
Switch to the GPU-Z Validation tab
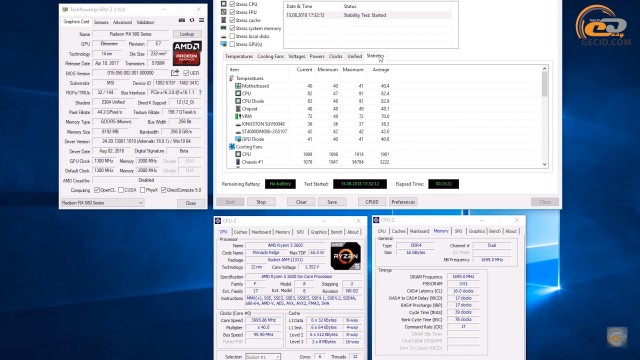145,22
